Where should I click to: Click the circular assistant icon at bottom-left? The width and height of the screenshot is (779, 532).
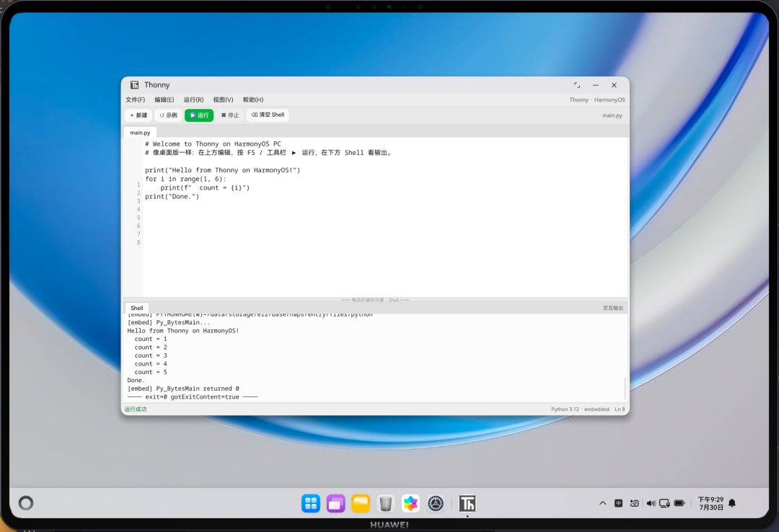(x=26, y=503)
